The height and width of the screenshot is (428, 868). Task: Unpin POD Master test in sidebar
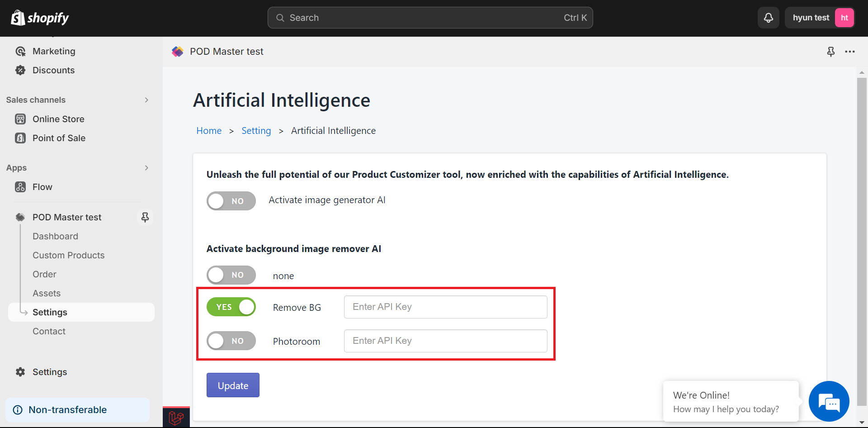[x=145, y=217]
